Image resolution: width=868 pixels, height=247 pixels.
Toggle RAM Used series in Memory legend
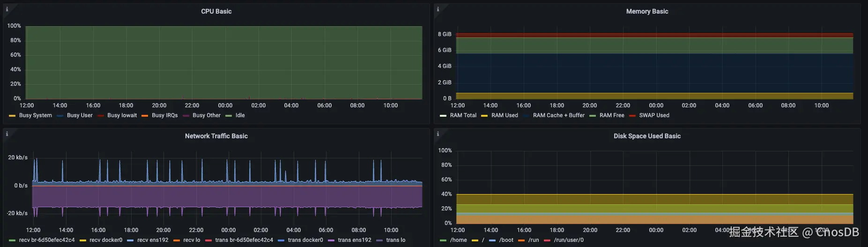(x=504, y=115)
